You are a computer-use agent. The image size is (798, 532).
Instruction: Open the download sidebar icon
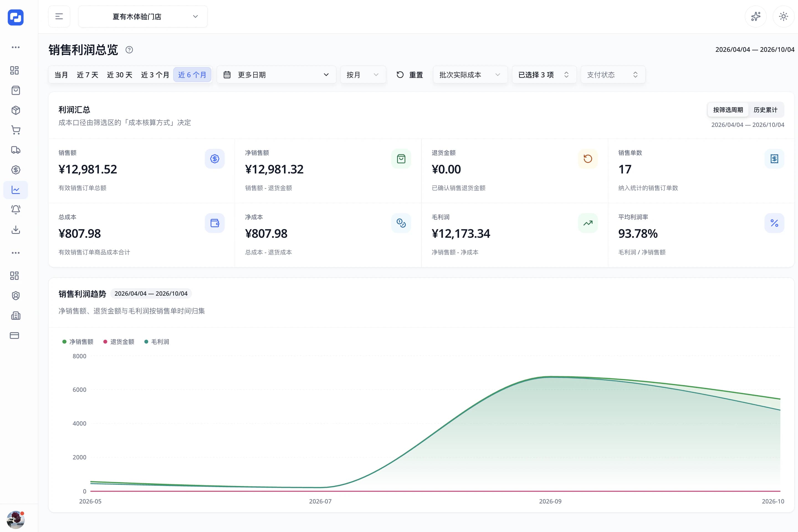tap(16, 230)
